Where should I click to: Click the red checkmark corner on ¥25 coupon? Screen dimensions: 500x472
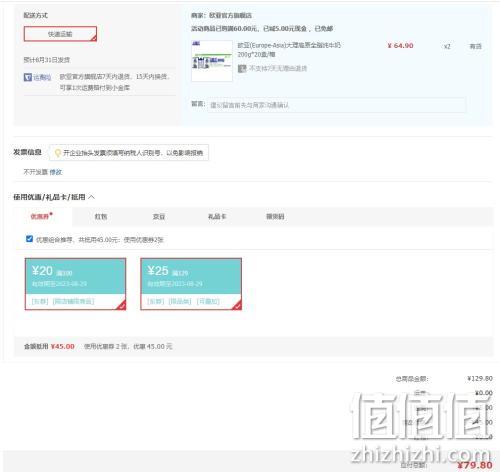click(x=236, y=305)
